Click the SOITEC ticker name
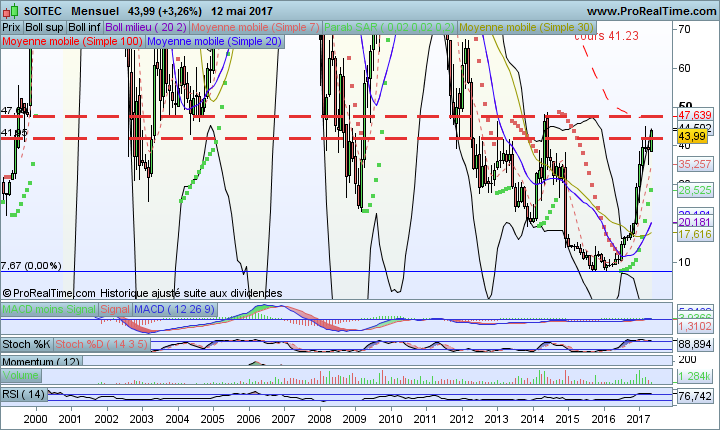Screen dimensions: 720x430 coord(42,11)
